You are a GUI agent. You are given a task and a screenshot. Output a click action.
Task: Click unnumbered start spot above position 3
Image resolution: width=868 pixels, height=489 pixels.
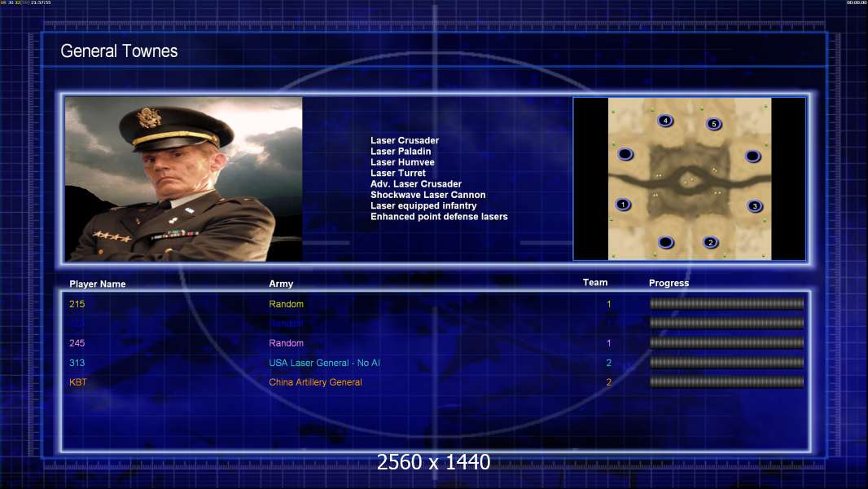point(753,156)
